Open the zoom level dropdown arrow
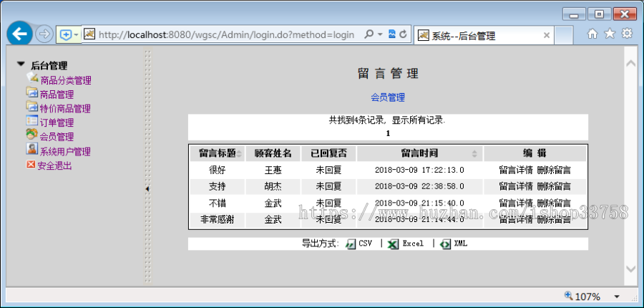The width and height of the screenshot is (644, 308). coord(617,297)
